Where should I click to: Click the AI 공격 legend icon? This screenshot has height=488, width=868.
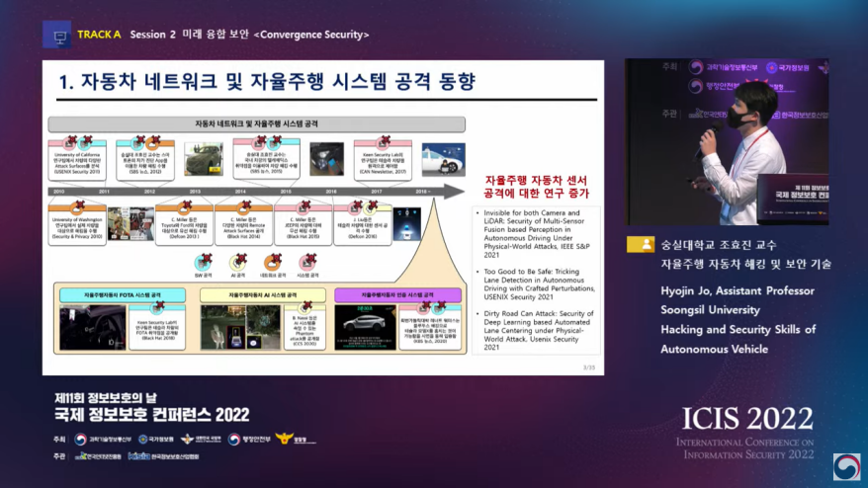(x=238, y=262)
